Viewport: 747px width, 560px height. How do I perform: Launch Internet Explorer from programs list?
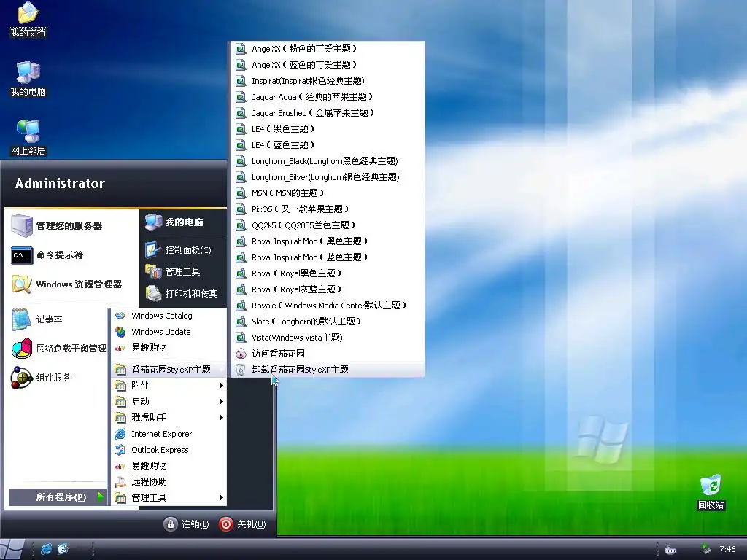pos(169,434)
